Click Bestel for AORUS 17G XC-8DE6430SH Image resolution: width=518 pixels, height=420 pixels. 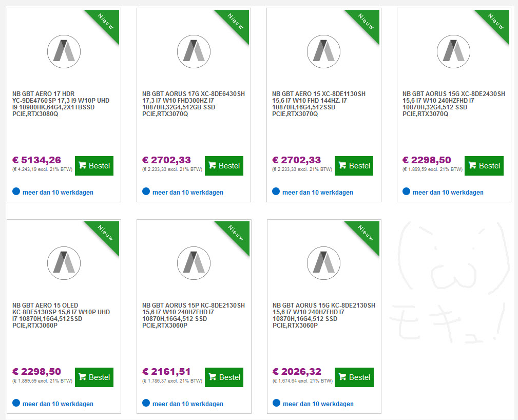(224, 166)
